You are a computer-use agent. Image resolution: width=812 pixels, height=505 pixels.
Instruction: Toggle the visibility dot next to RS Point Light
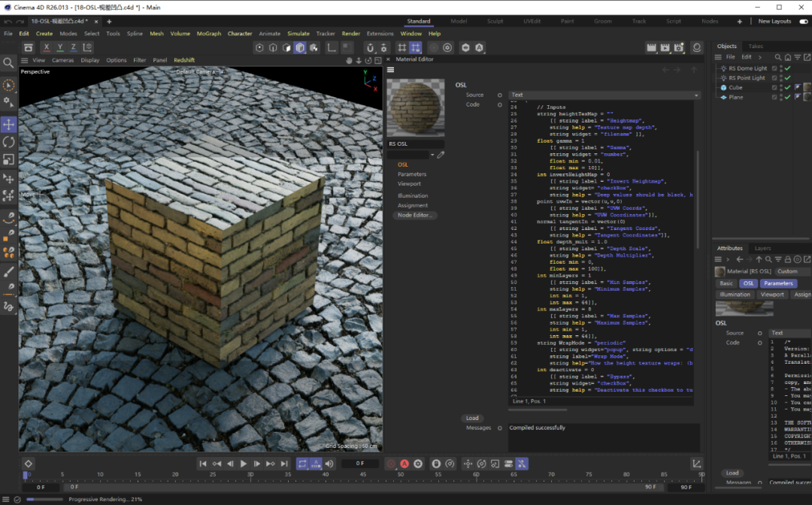(781, 77)
